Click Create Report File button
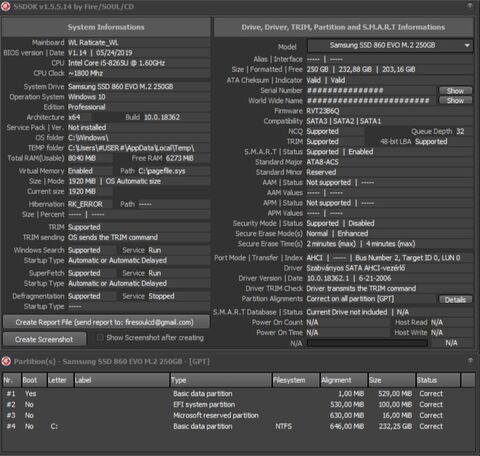This screenshot has width=480, height=456. coord(106,322)
